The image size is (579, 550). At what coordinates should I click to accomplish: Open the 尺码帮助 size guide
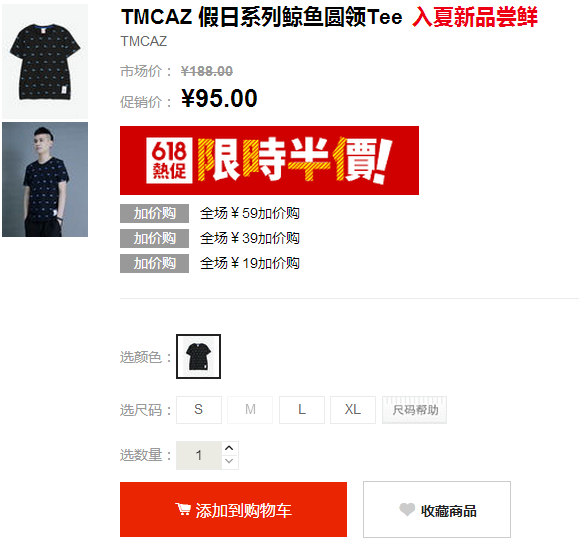[415, 410]
